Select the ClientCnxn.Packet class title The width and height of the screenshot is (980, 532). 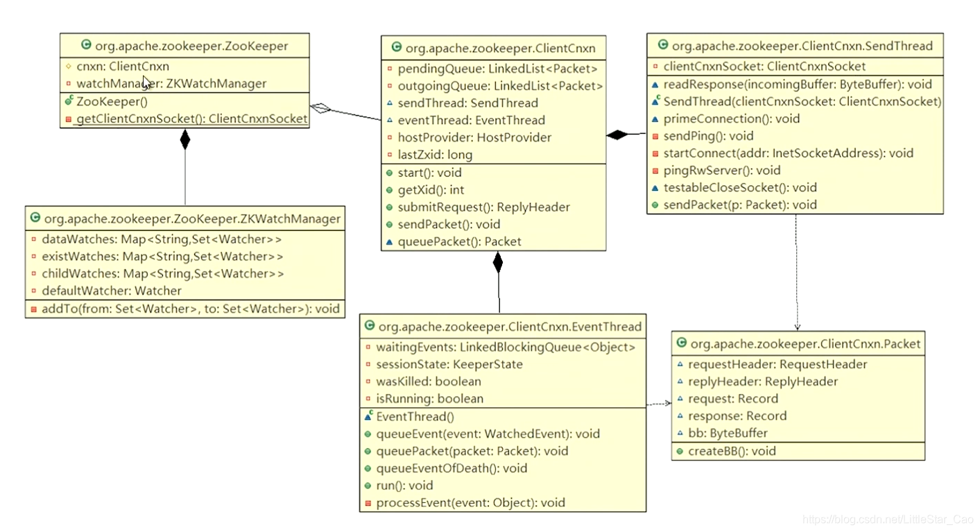pyautogui.click(x=806, y=343)
